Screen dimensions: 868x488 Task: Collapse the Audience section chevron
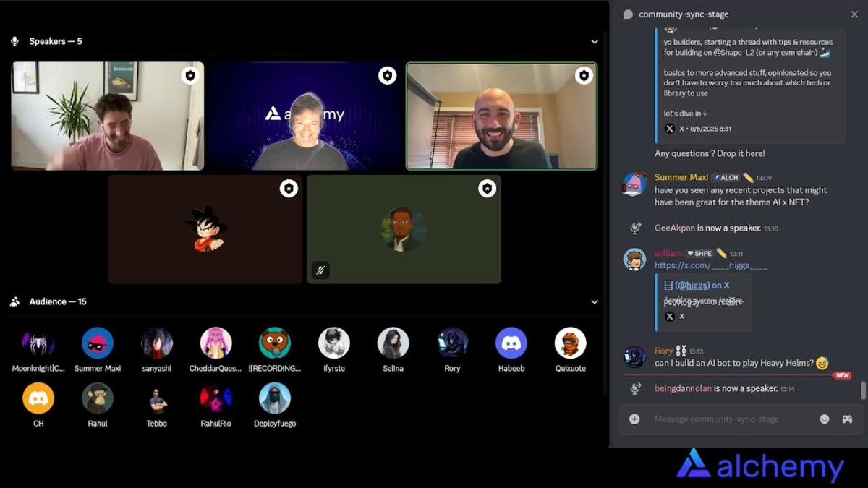coord(595,301)
